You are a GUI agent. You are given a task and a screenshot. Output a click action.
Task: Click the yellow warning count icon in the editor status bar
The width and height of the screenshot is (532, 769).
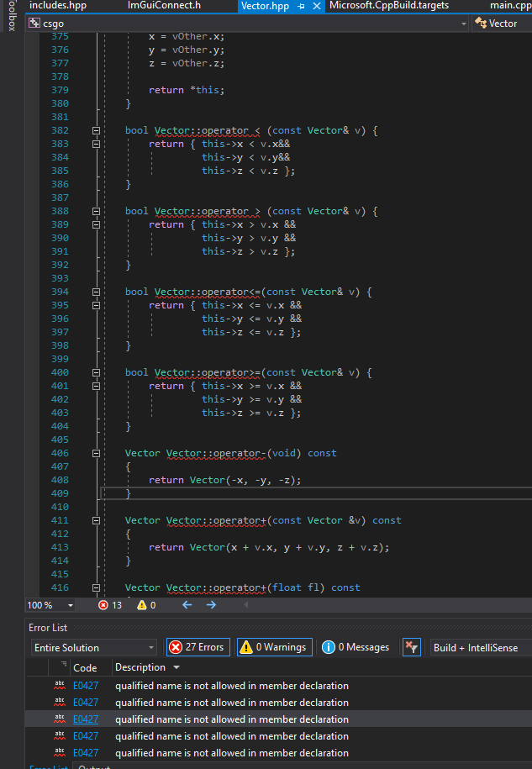pos(141,604)
